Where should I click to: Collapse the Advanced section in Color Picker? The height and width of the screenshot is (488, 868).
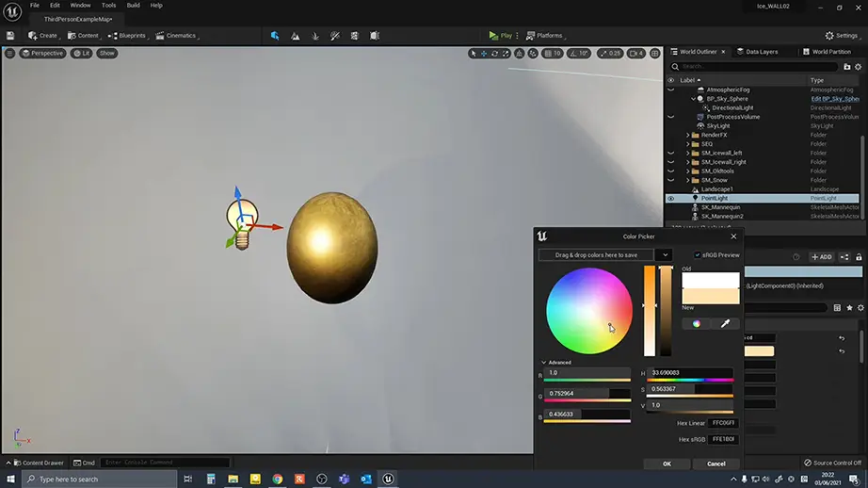[543, 362]
